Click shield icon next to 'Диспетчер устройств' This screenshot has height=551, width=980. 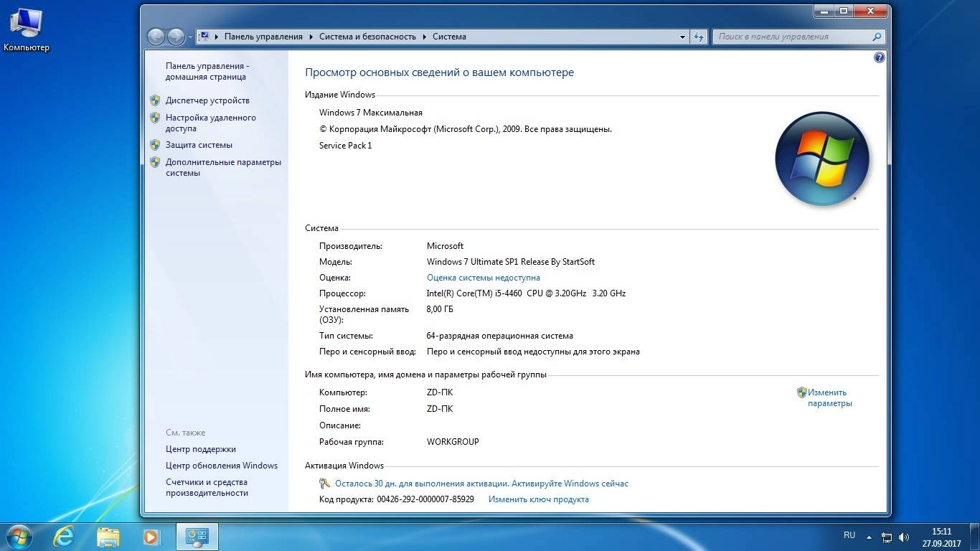[155, 100]
